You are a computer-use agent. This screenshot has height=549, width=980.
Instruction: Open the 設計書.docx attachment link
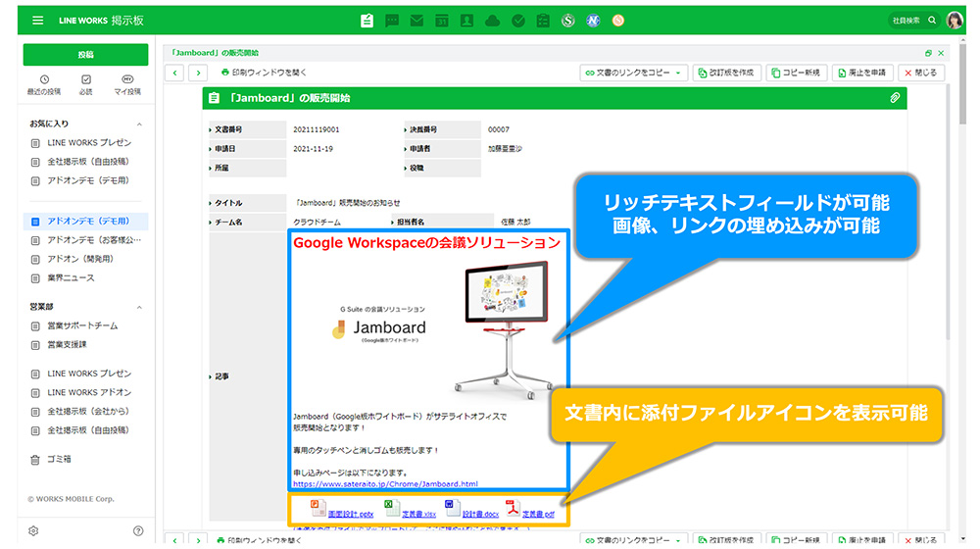(480, 514)
